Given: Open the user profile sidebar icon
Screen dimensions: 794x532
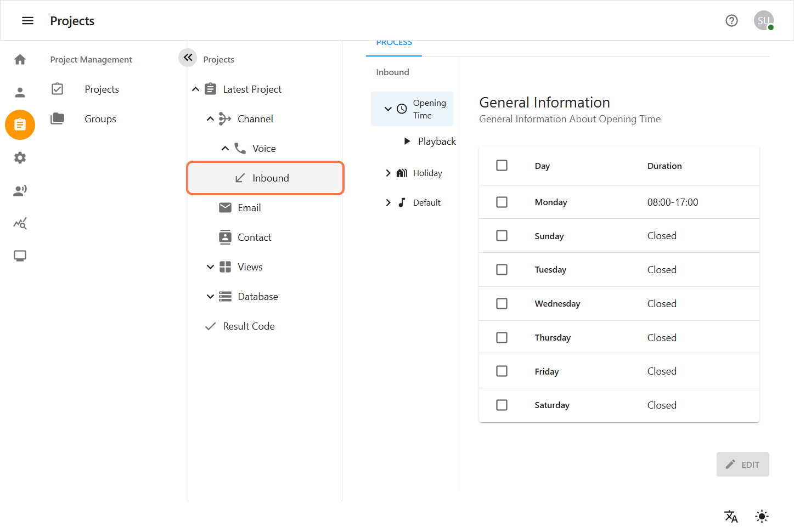Looking at the screenshot, I should click(20, 92).
